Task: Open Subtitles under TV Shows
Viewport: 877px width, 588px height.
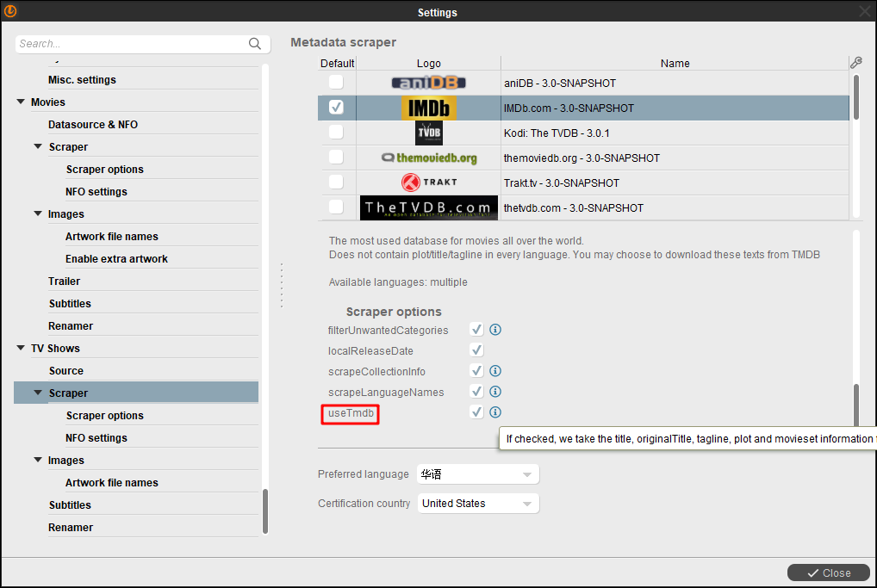Action: (x=70, y=504)
